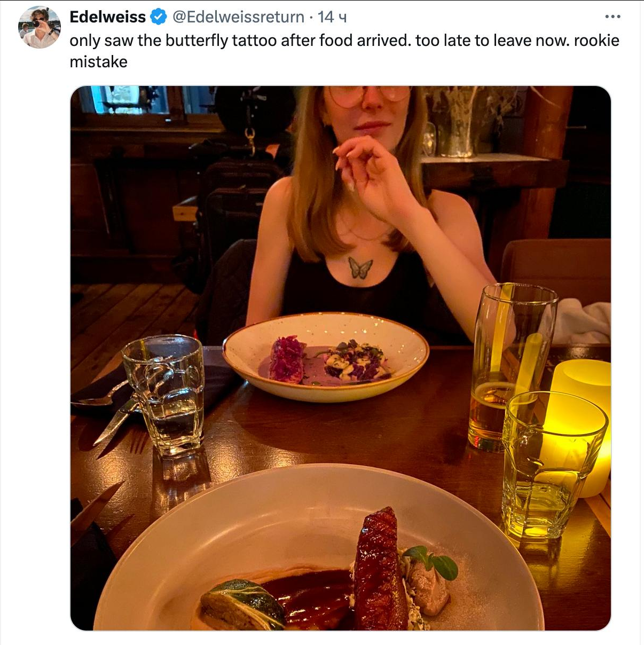Click the Edelweiss display name

(x=107, y=17)
